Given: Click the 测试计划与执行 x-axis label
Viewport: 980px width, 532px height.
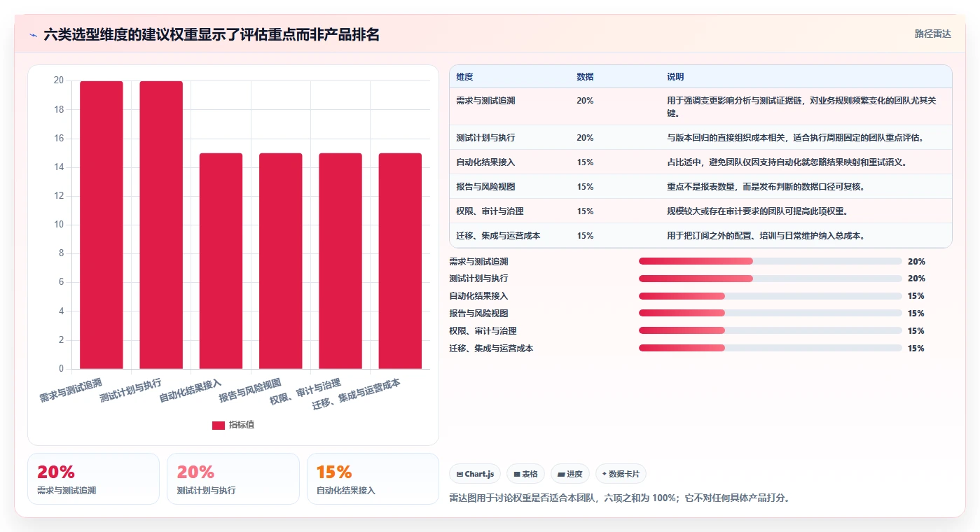Looking at the screenshot, I should pyautogui.click(x=130, y=390).
